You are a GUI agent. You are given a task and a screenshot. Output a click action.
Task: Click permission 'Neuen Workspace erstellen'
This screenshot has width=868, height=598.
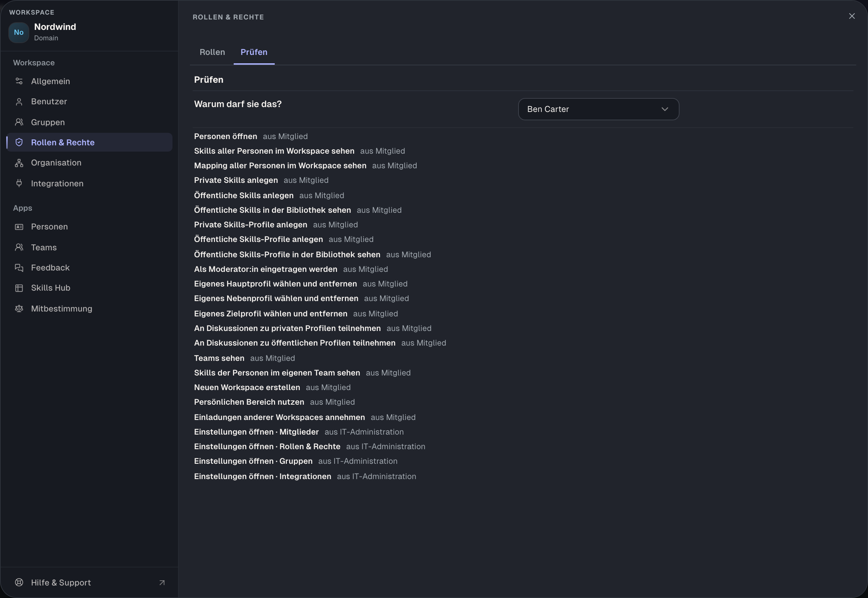pos(247,387)
